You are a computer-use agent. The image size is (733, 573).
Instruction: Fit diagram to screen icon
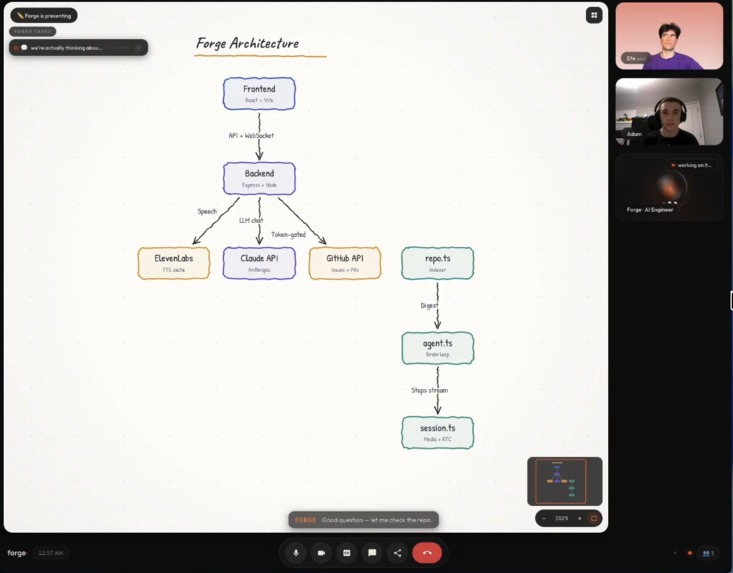(x=594, y=518)
